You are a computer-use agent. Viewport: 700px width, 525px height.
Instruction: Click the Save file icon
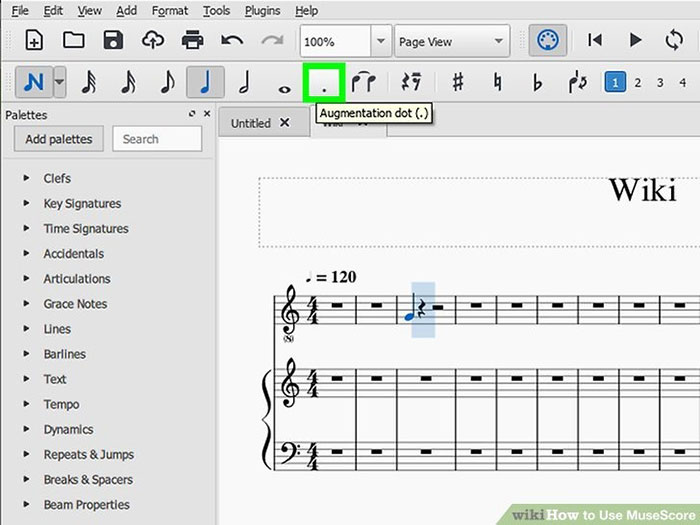(x=113, y=41)
